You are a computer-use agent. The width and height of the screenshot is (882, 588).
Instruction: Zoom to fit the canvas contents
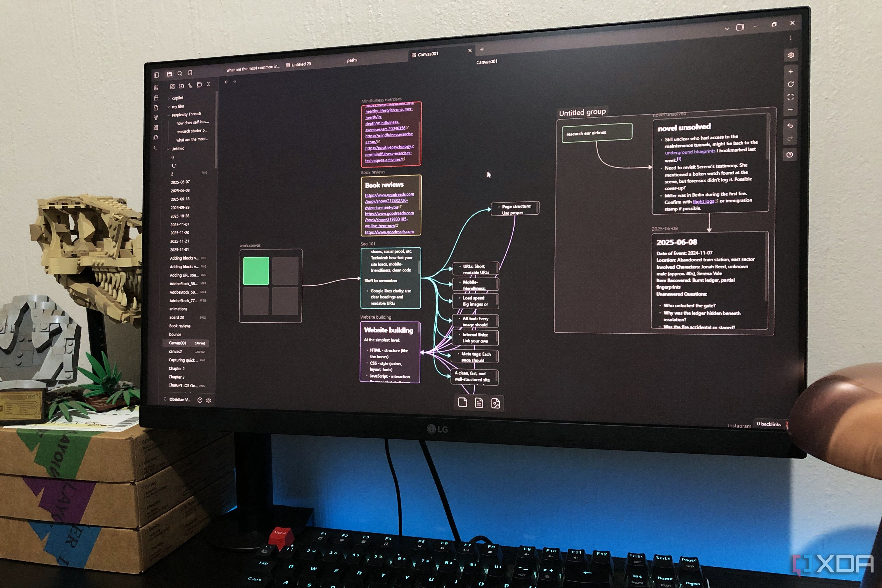point(791,97)
